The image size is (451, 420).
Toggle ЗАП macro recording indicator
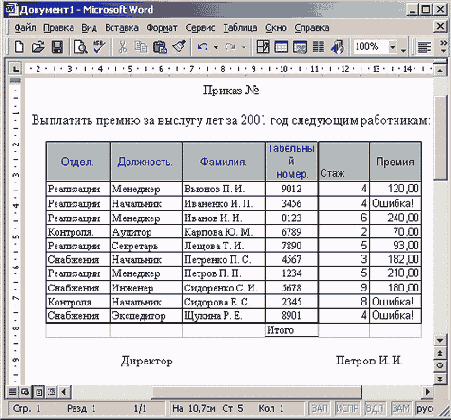pos(319,408)
